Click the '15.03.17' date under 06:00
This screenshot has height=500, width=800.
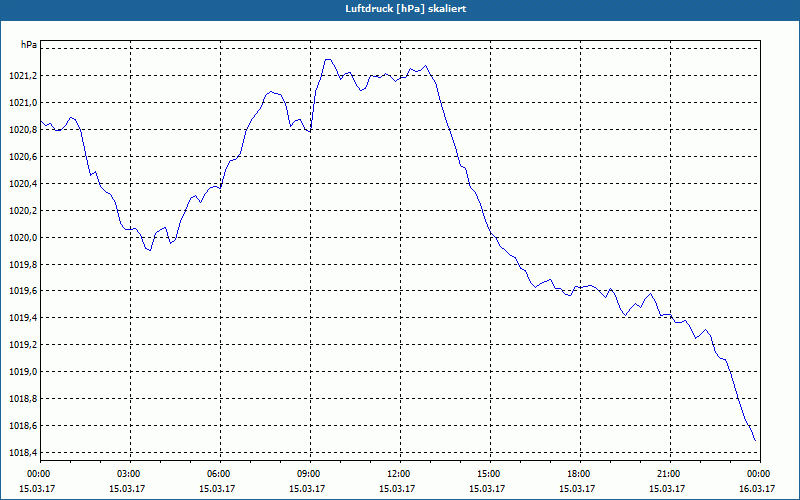(x=217, y=489)
